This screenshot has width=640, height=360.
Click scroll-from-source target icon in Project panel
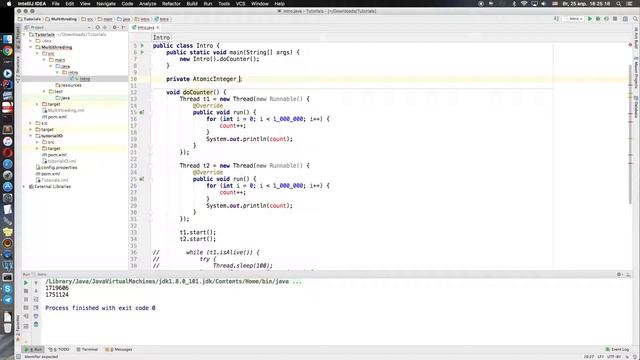[98, 27]
